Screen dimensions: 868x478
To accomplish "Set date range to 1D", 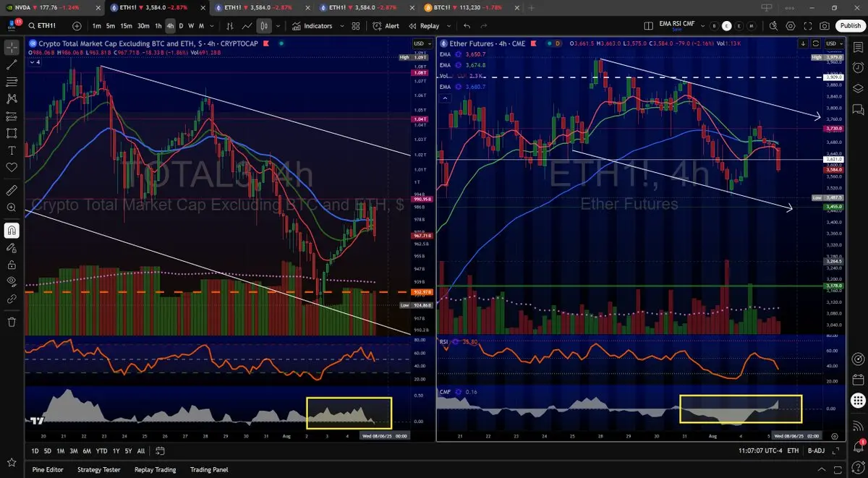I will [x=36, y=451].
